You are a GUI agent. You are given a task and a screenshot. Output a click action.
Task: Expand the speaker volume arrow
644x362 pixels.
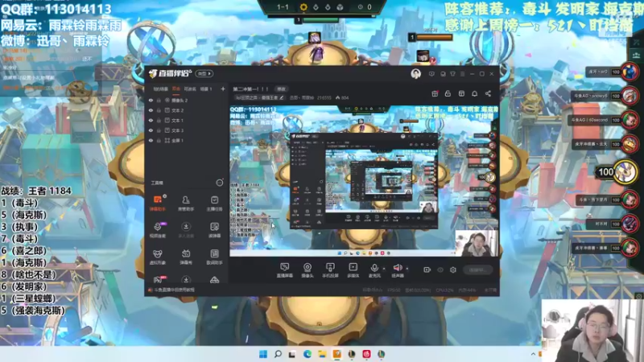[407, 269]
